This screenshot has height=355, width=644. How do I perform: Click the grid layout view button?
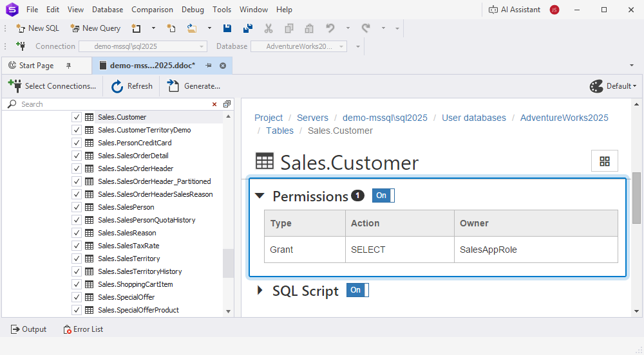tap(605, 161)
